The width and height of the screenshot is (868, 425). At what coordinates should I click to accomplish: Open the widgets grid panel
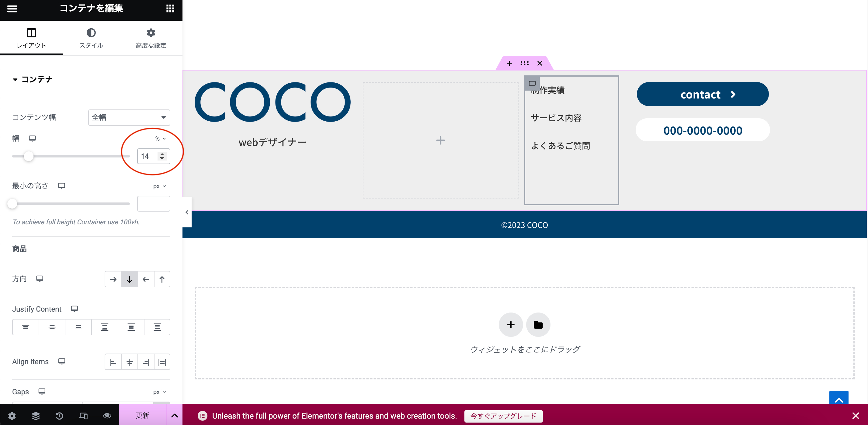[x=170, y=9]
